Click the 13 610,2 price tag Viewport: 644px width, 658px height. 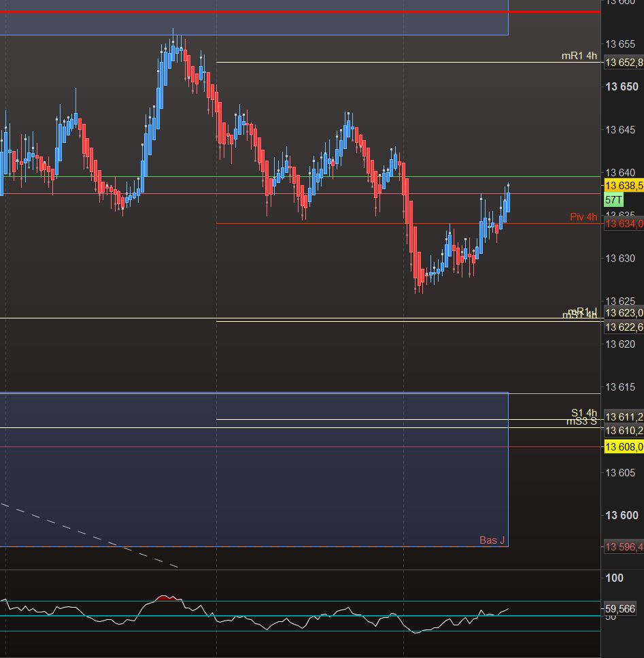pos(624,431)
